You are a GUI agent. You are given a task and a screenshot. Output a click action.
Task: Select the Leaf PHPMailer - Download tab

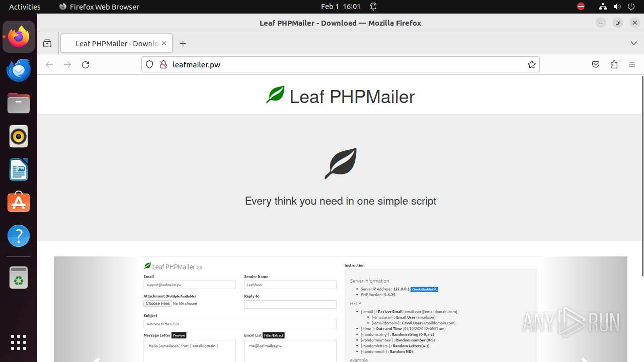(116, 43)
